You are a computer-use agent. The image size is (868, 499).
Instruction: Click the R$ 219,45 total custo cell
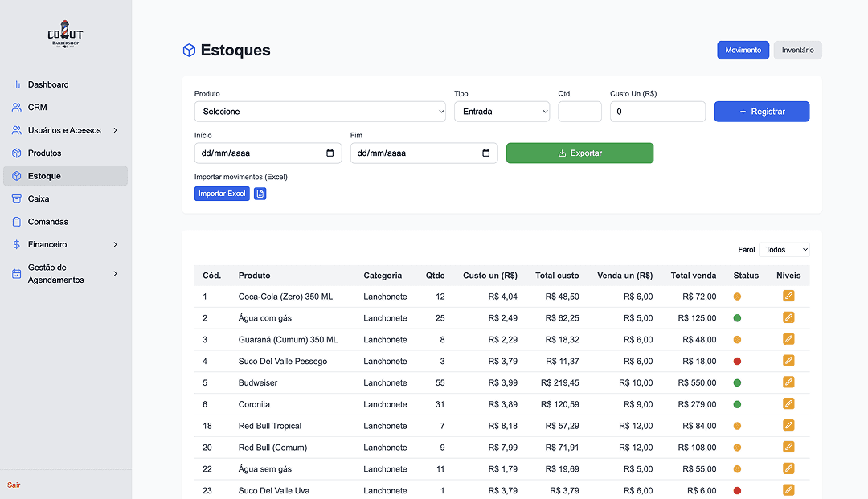[x=559, y=382]
